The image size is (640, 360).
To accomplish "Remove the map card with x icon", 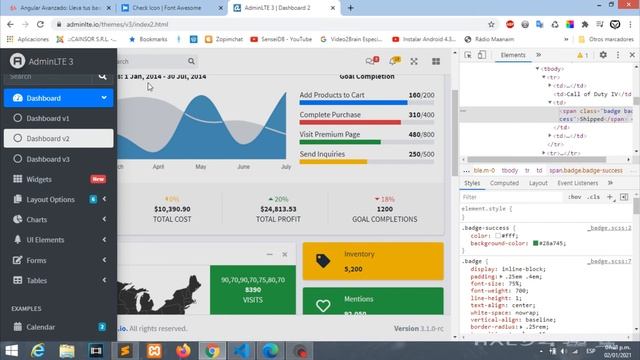I will (284, 254).
